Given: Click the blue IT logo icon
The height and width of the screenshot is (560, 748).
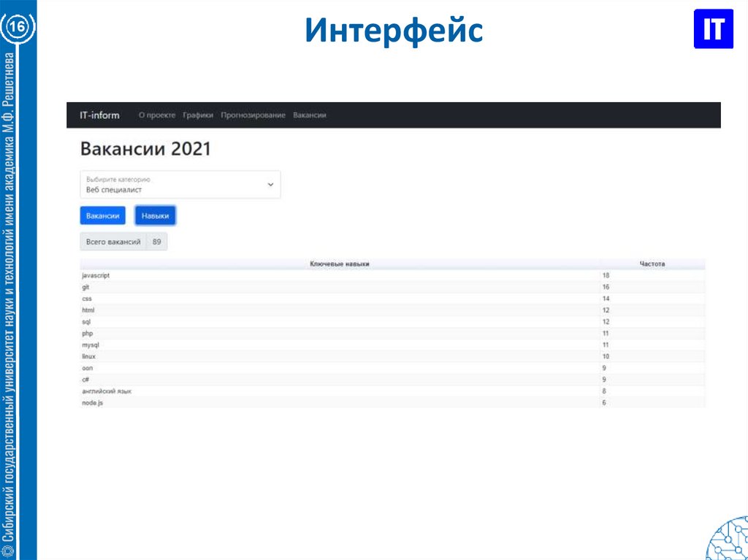Looking at the screenshot, I should [713, 28].
